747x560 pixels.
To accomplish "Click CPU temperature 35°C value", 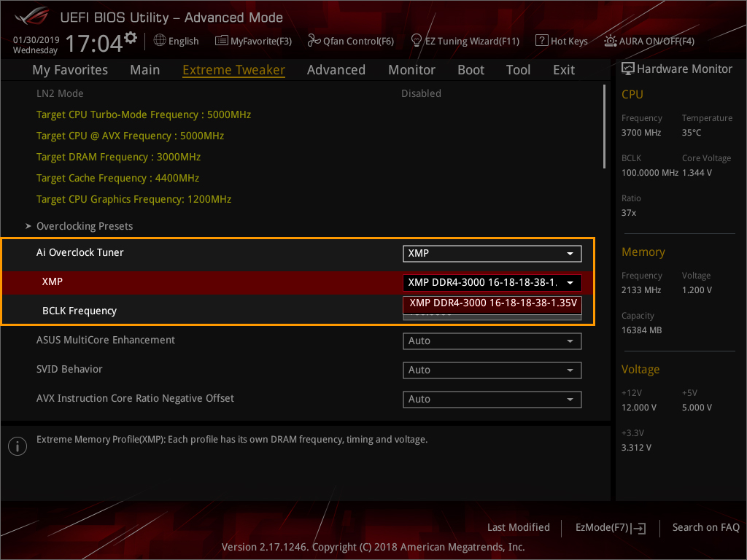I will point(692,133).
